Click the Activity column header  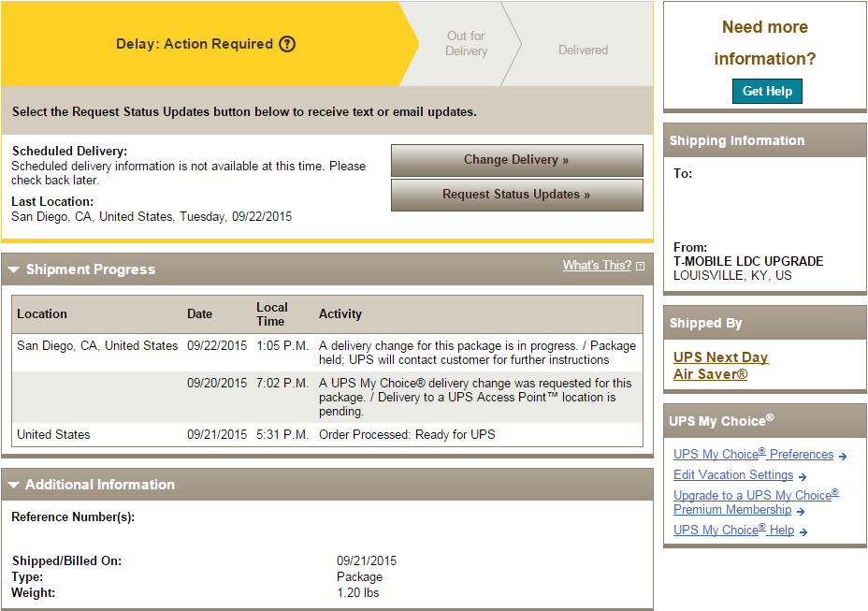[x=340, y=313]
